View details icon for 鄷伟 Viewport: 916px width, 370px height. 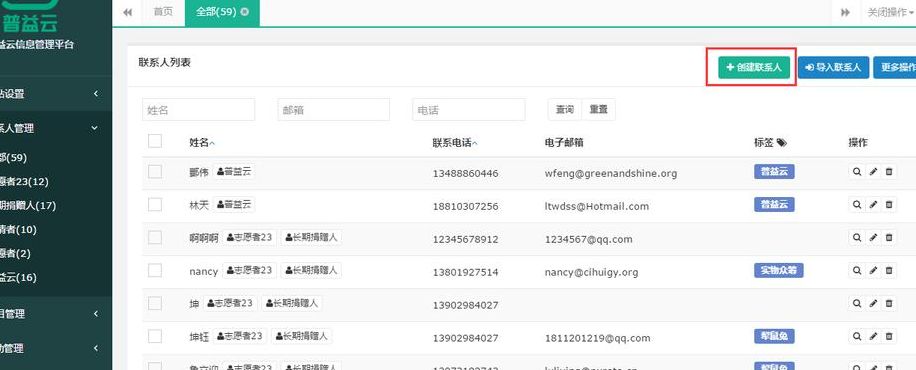click(x=857, y=172)
